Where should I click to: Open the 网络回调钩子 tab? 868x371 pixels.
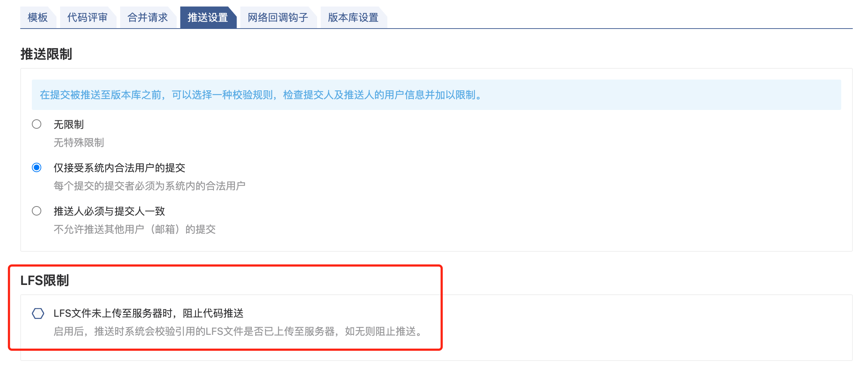pyautogui.click(x=278, y=17)
